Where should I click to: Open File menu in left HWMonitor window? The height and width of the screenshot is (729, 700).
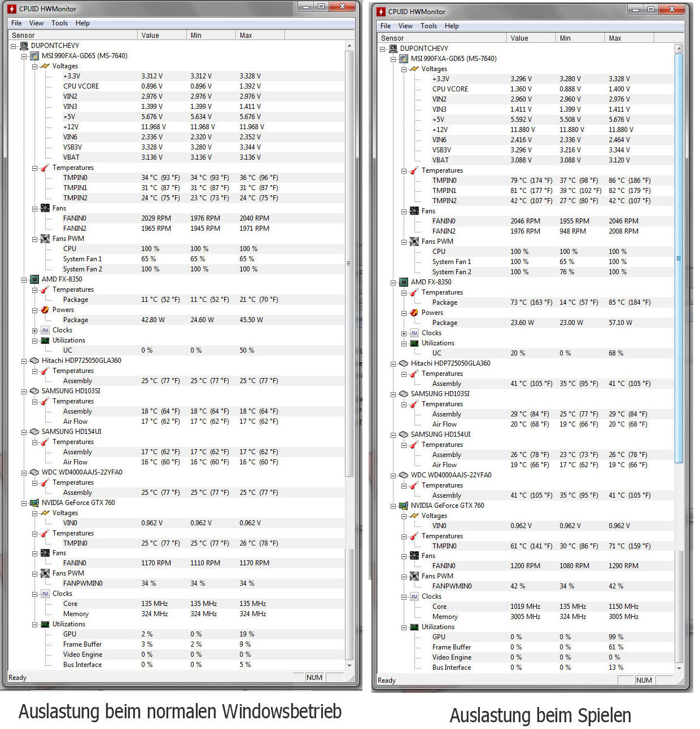[x=16, y=23]
